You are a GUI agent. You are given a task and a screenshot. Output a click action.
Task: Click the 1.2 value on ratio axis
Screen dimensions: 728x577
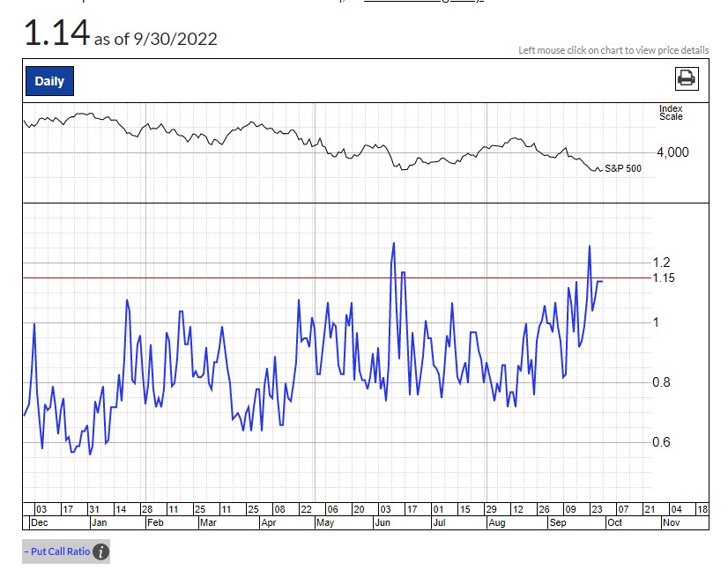(x=661, y=263)
